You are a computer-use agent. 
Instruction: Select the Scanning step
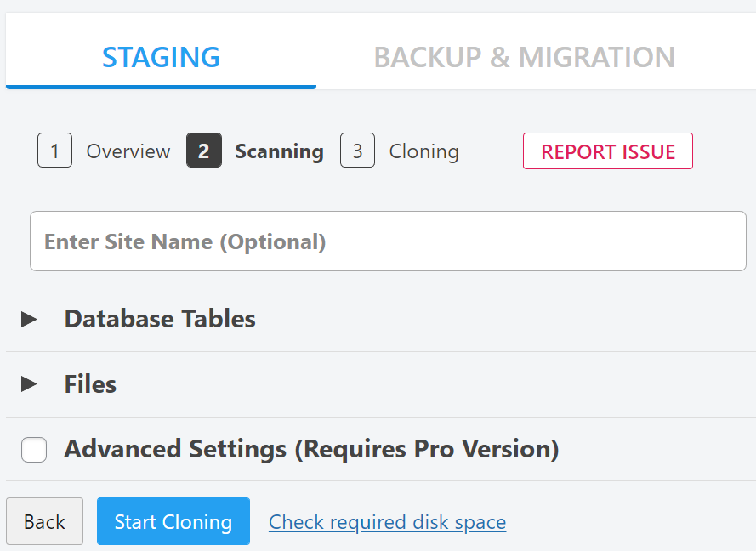(x=279, y=151)
